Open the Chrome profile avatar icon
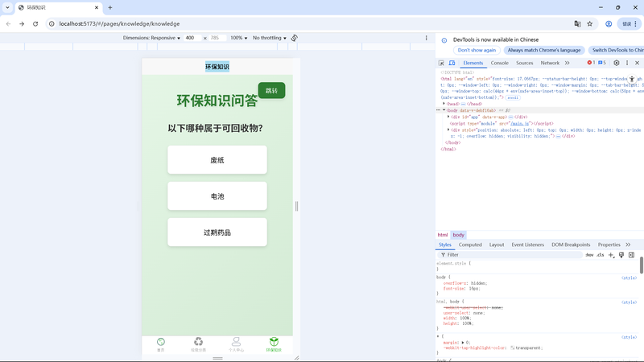Screen dimensions: 644x362 pos(609,24)
